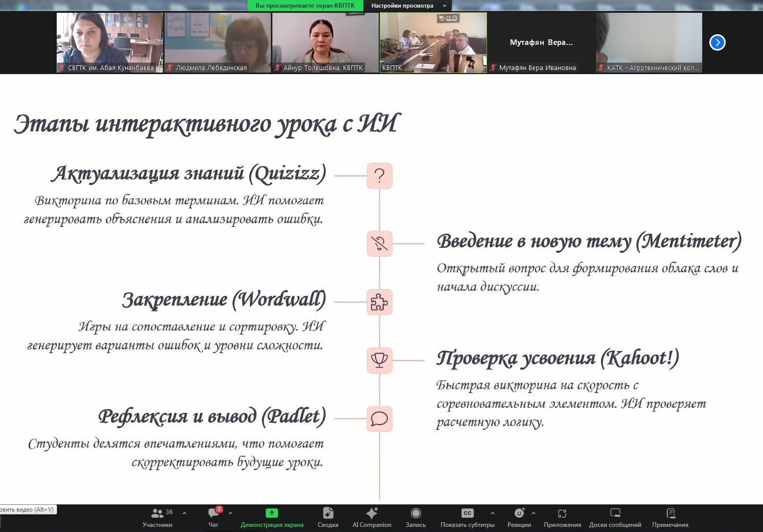763x532 pixels.
Task: Expand the arrow next to Участники
Action: 184,513
